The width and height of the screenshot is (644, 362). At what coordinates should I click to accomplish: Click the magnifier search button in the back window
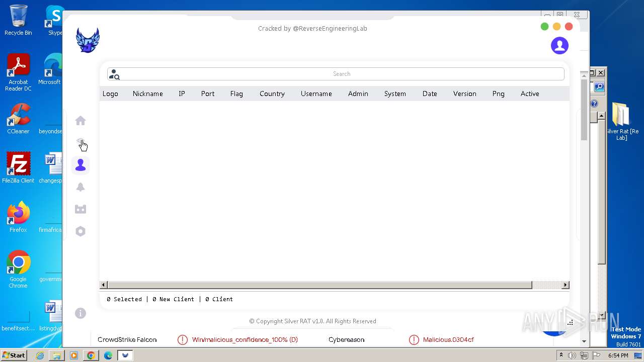coord(599,87)
